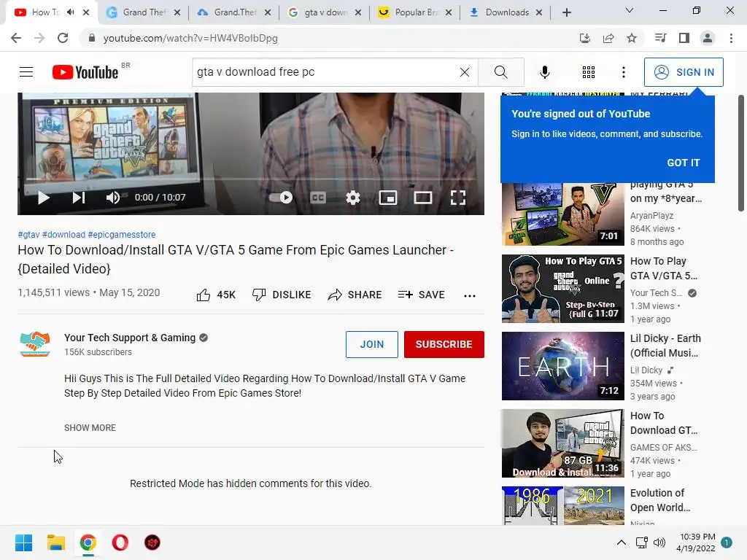Open media control icon in toolbar
Image resolution: width=747 pixels, height=560 pixels.
point(660,38)
